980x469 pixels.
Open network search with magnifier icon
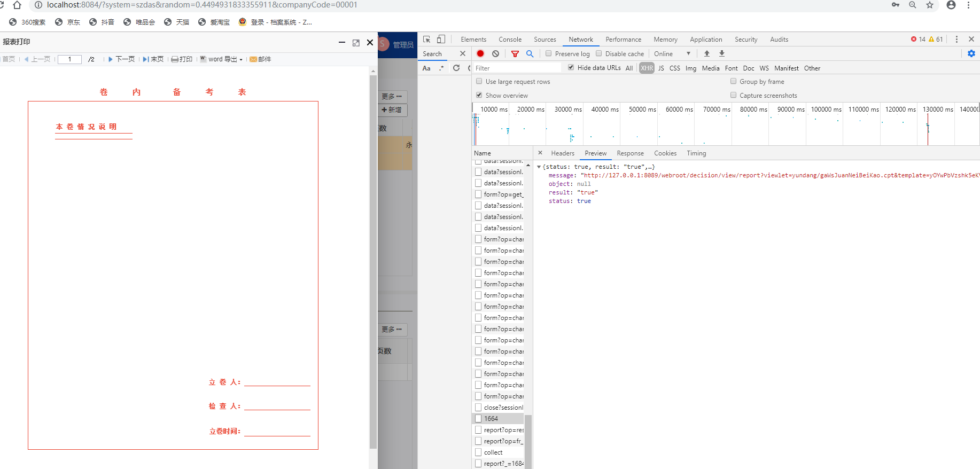coord(530,53)
